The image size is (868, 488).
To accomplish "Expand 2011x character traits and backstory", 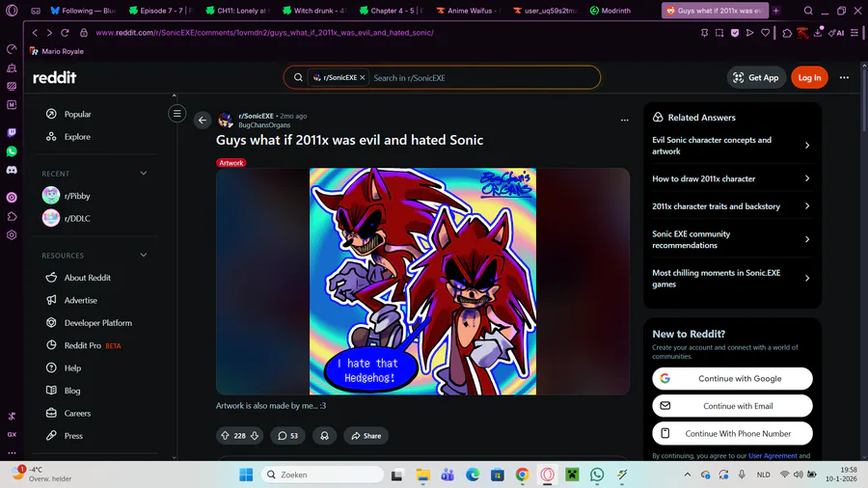I will coord(731,205).
